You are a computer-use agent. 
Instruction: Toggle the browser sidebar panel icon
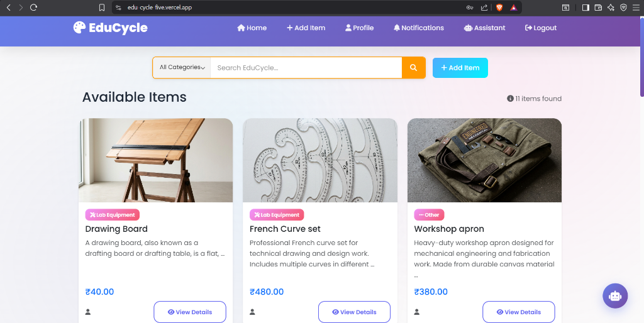coord(586,8)
